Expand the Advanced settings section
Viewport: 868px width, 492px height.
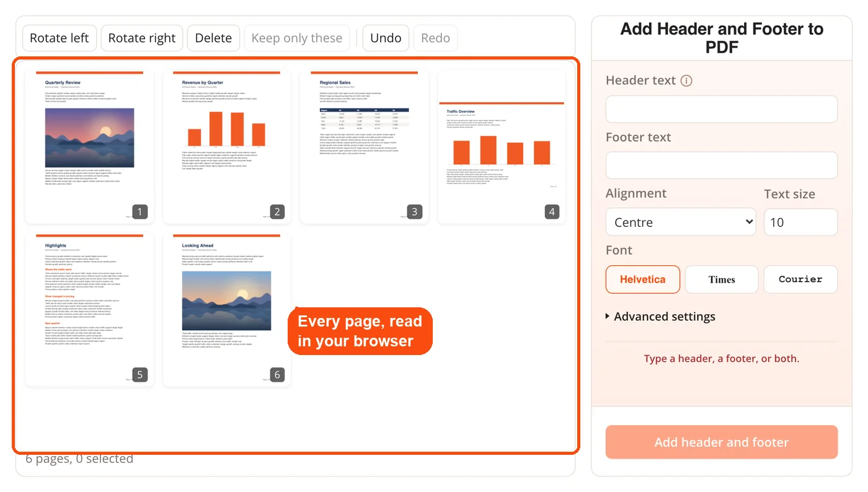point(661,317)
